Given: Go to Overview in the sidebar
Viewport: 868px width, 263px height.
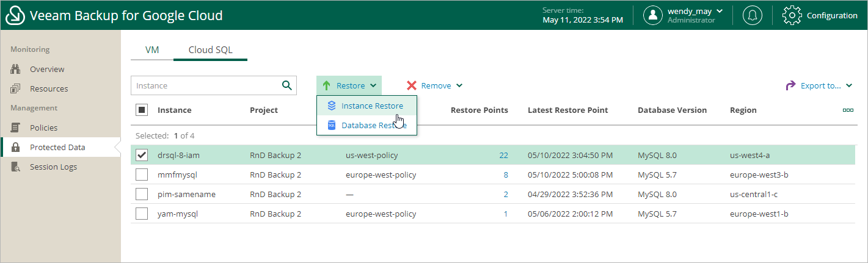Looking at the screenshot, I should click(47, 69).
